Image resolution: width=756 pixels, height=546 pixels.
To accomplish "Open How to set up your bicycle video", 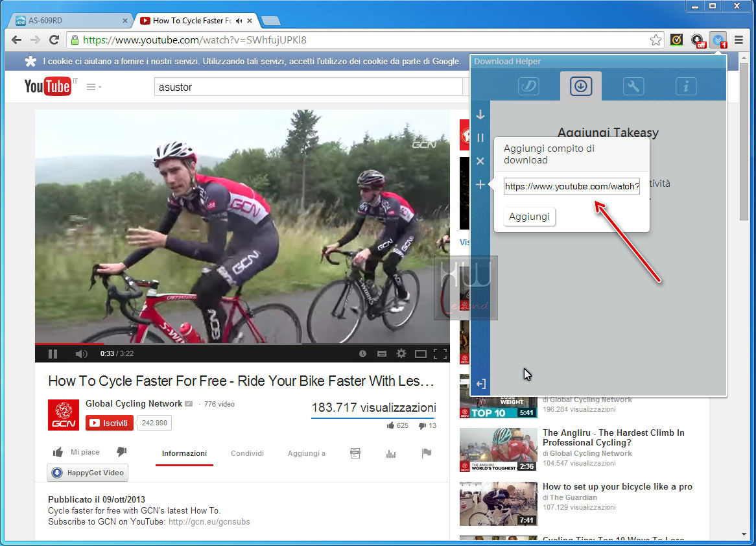I will 617,487.
